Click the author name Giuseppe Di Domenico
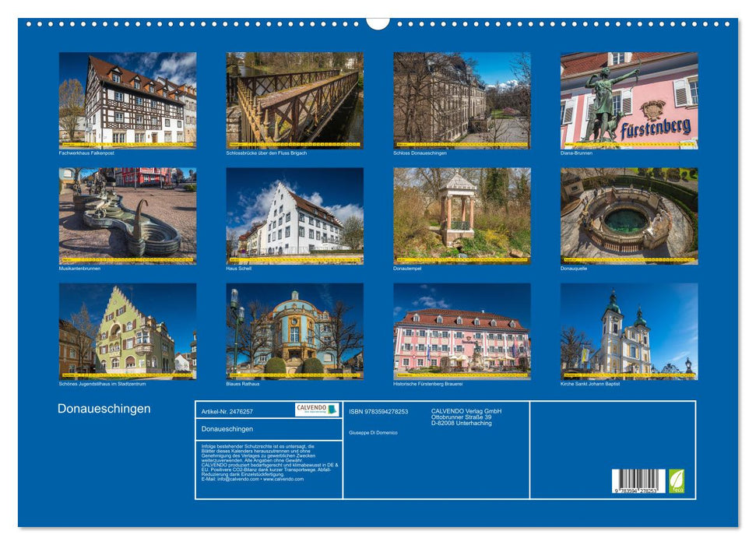 click(x=373, y=433)
